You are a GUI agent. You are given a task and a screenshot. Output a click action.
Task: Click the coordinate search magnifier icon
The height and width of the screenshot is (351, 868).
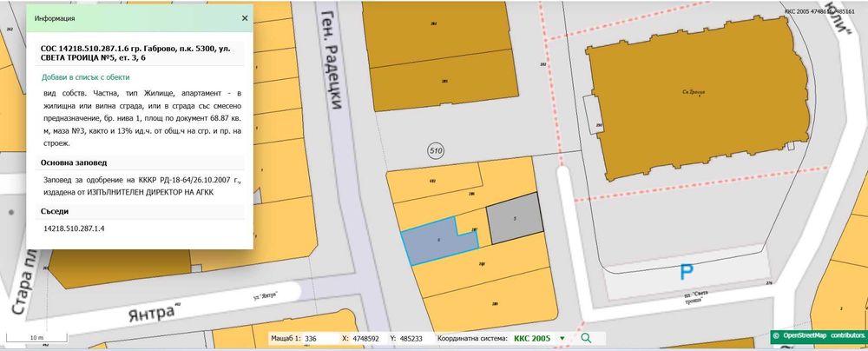tap(586, 338)
